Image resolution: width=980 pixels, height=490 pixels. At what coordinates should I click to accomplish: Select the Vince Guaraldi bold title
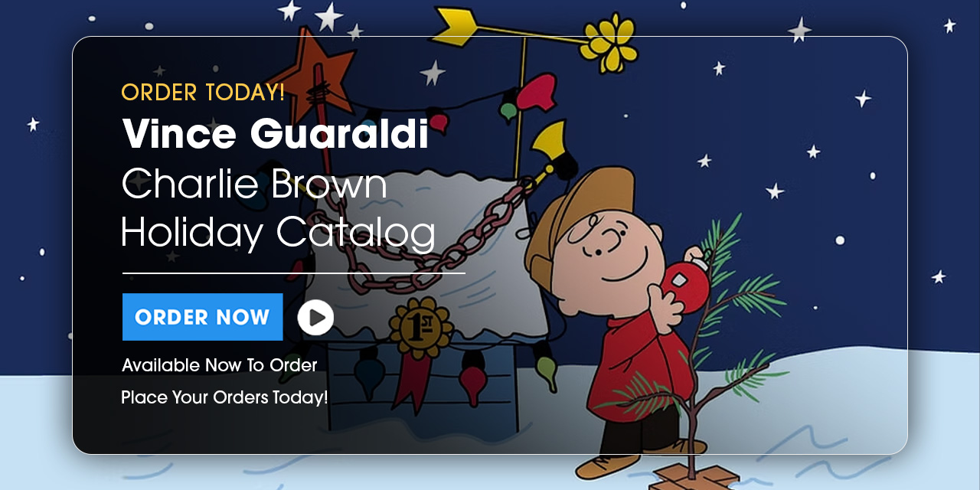275,133
